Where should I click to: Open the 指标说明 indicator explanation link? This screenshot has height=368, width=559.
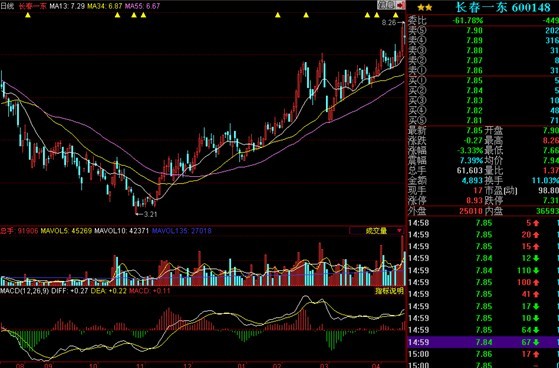389,291
